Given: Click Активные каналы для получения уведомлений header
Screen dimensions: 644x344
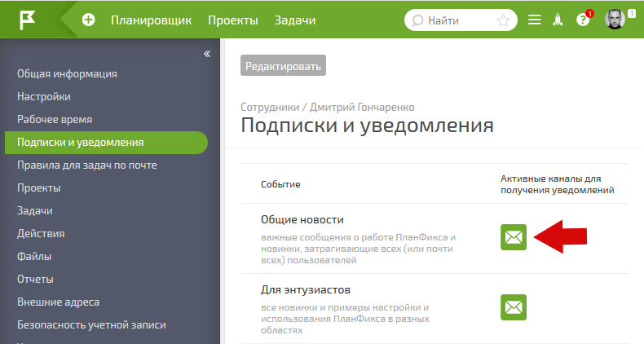Looking at the screenshot, I should click(x=558, y=184).
